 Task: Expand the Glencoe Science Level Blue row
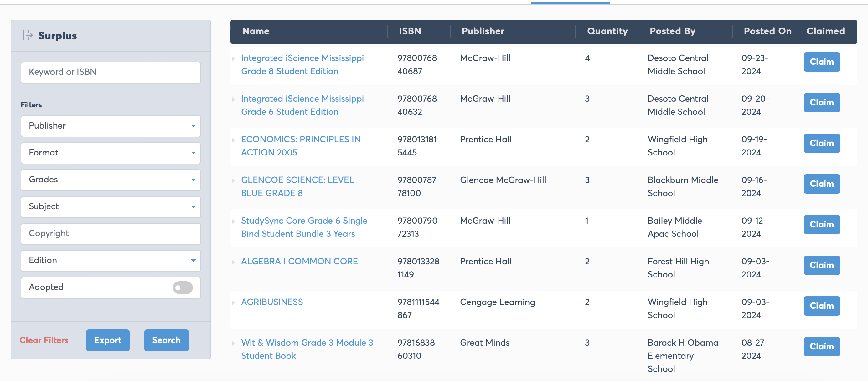(x=234, y=181)
